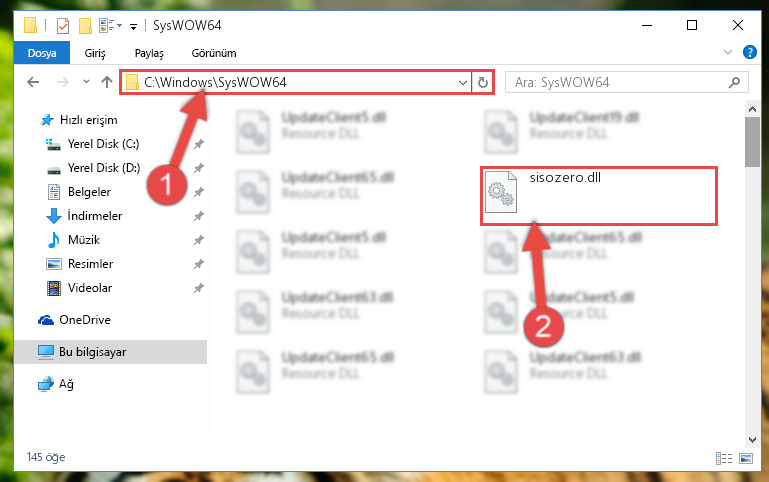Open the Dosya menu tab
This screenshot has width=769, height=482.
pos(42,53)
